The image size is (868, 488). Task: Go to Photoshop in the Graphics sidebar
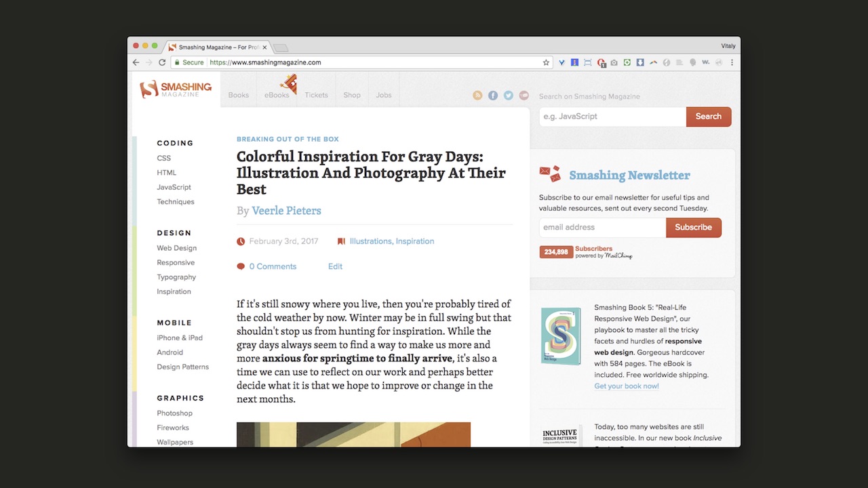175,413
